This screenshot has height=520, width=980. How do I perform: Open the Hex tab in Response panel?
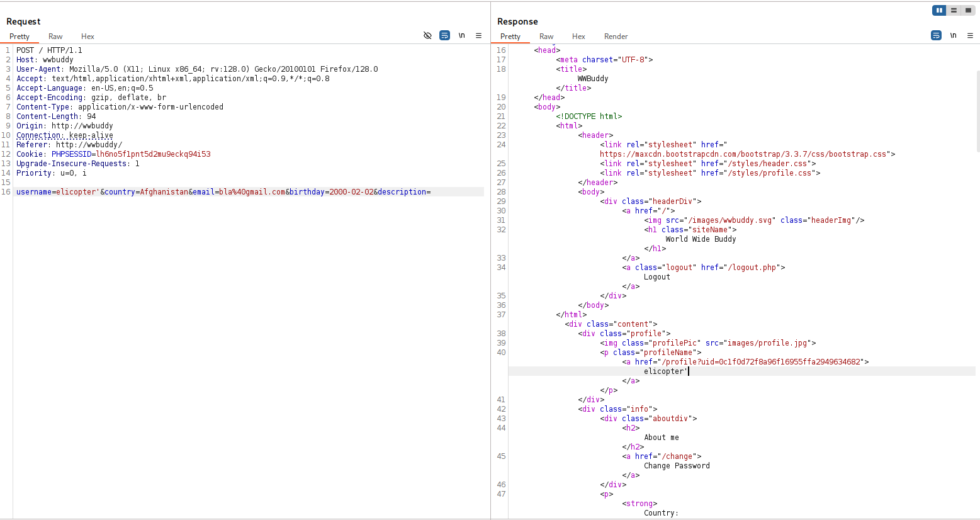(578, 37)
